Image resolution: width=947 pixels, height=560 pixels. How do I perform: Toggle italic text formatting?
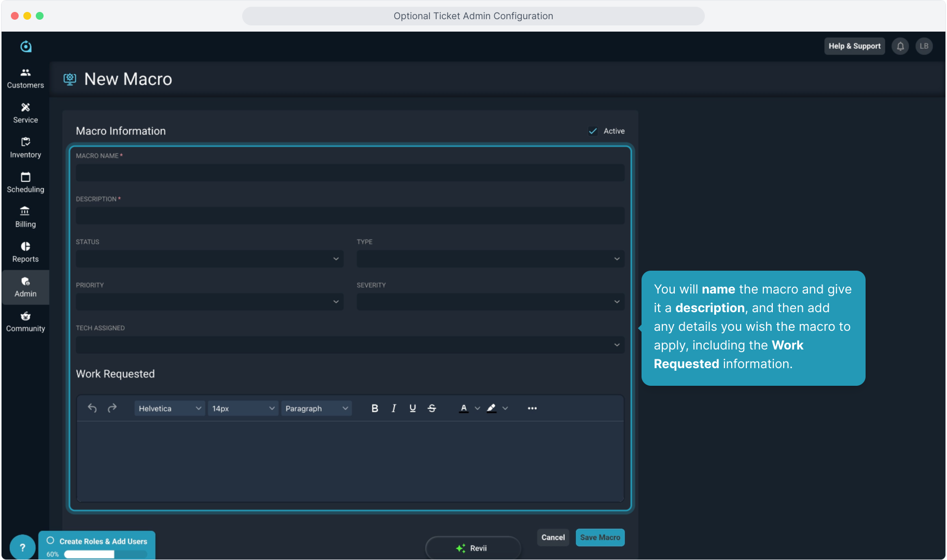pos(394,409)
